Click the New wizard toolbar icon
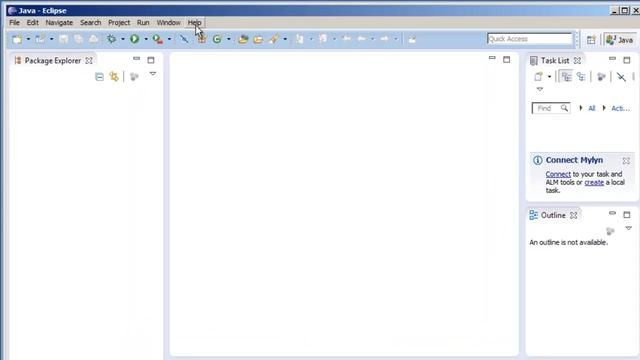 tap(17, 39)
